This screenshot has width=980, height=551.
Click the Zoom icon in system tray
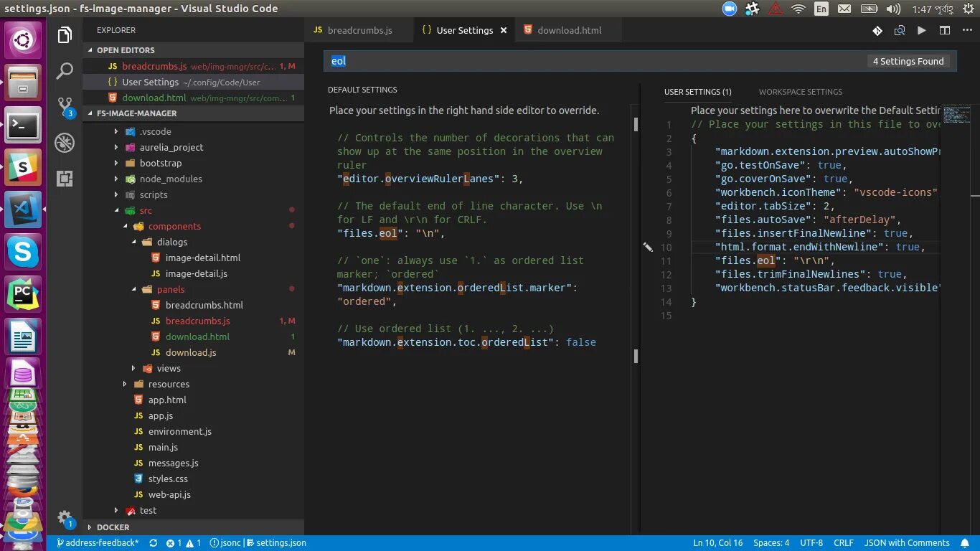coord(730,9)
